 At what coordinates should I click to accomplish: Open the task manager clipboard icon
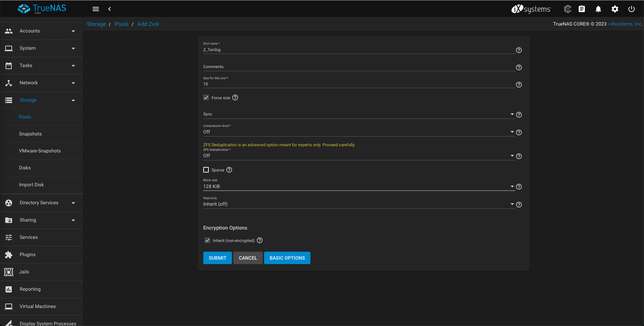coord(582,9)
